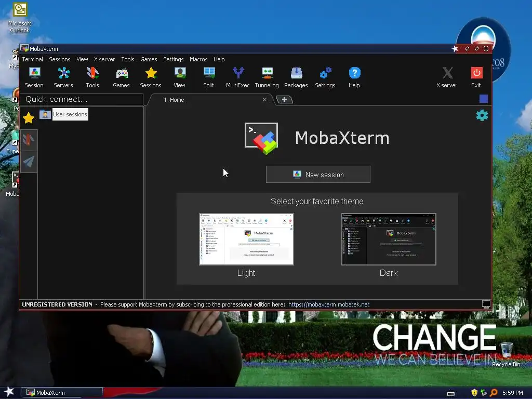Screen dimensions: 532x399
Task: Open the Session toolbar button
Action: [34, 77]
